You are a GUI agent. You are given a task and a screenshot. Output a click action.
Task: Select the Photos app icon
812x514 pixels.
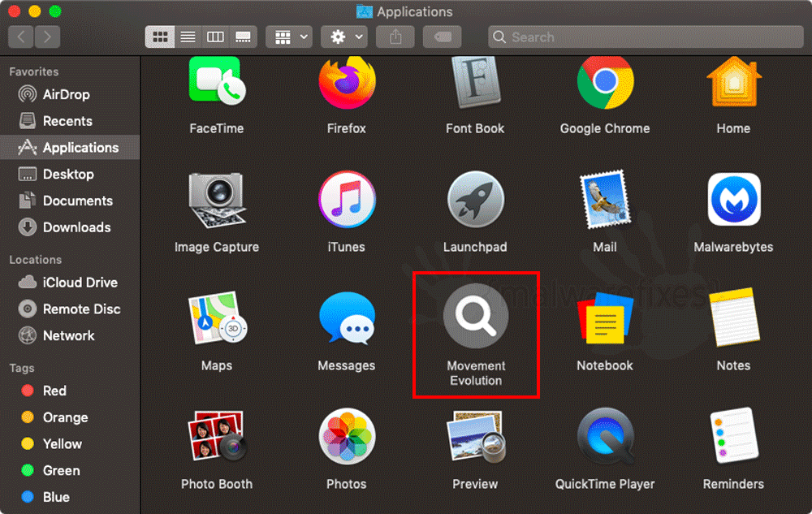[347, 436]
